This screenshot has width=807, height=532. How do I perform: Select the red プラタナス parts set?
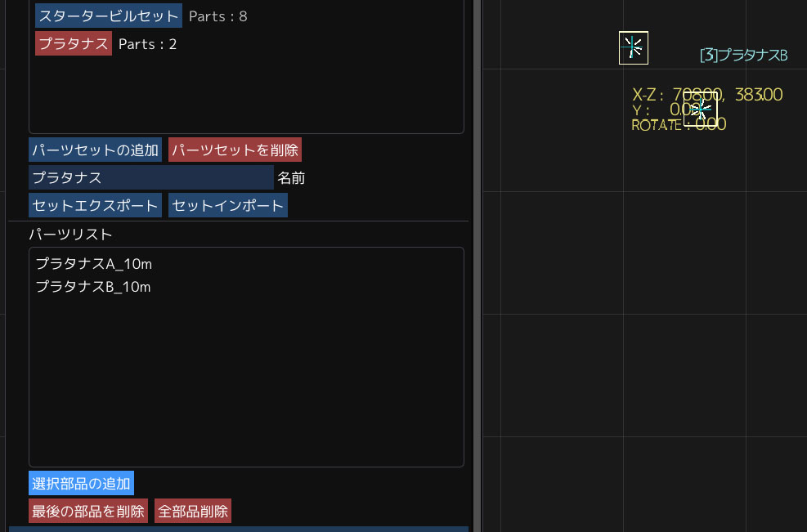73,43
